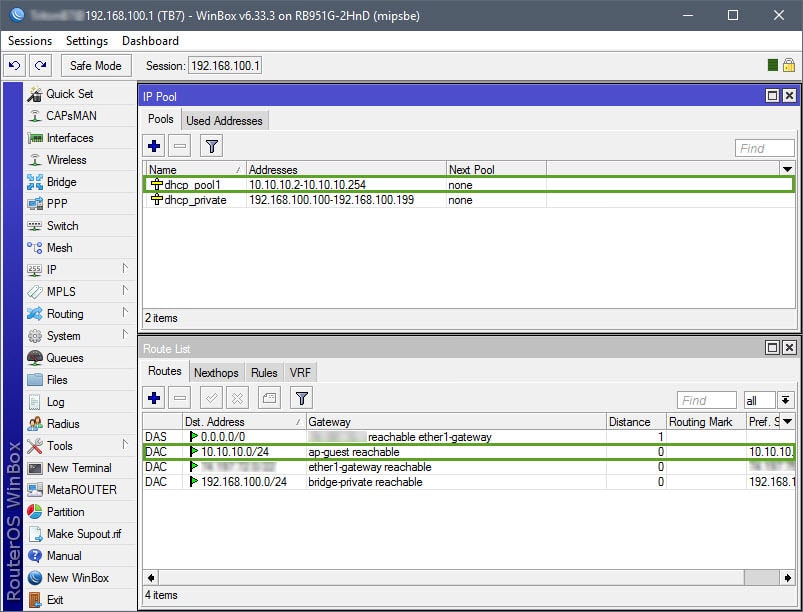Open the Bridge menu icon
The width and height of the screenshot is (803, 612).
coord(35,182)
